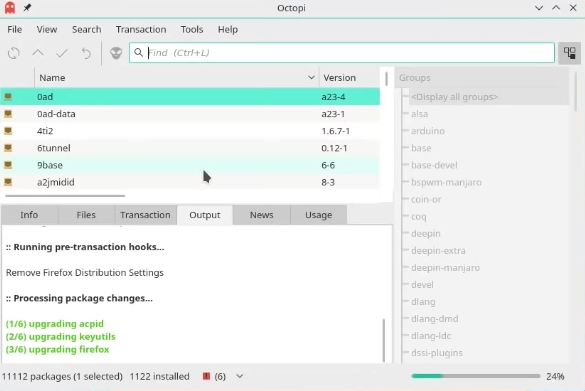The image size is (585, 391).
Task: Select the base group
Action: click(421, 148)
